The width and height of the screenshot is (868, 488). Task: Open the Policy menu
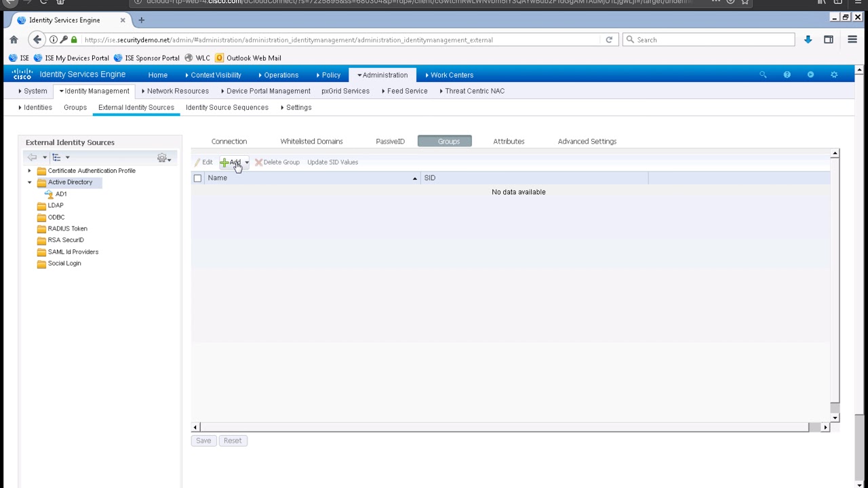(328, 75)
